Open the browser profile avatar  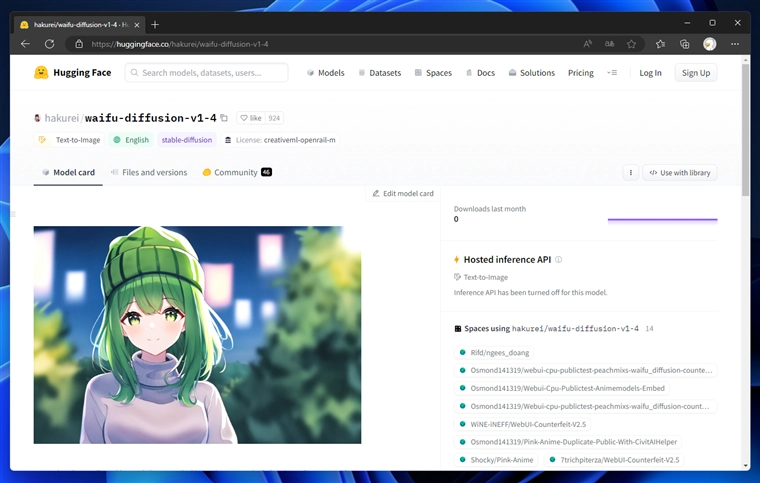(x=710, y=44)
